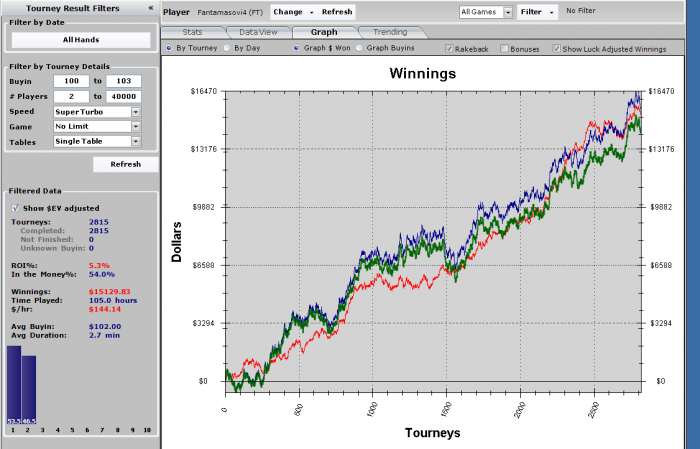Click the Winnings value $15129.83
This screenshot has width=700, height=449.
point(109,291)
